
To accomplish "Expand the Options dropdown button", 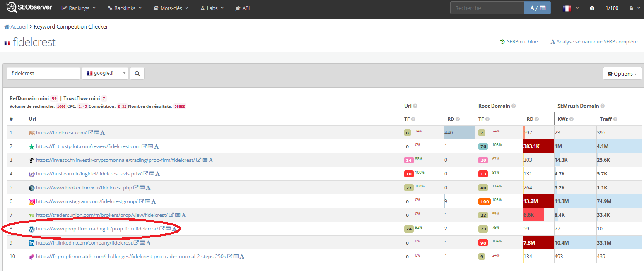I will 622,74.
